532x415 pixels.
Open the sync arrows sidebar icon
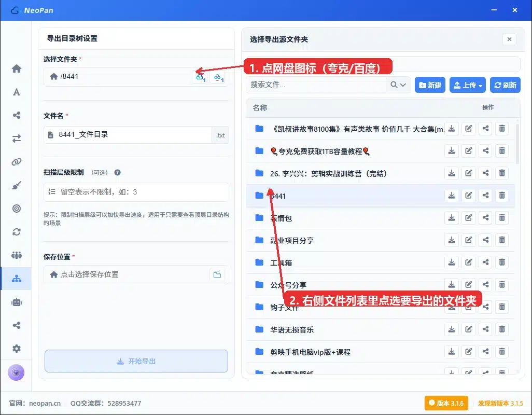(16, 232)
